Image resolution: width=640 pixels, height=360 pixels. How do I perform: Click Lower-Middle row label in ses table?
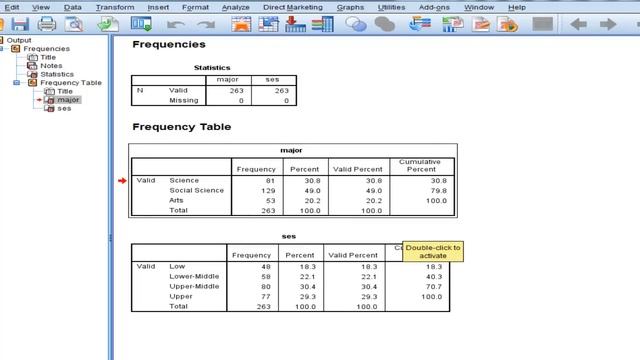coord(194,276)
